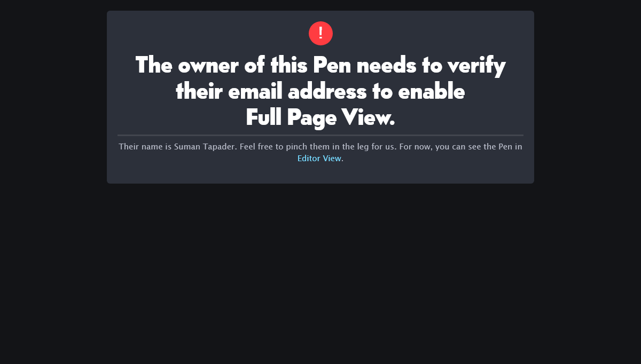The width and height of the screenshot is (641, 364).
Task: Click the 'Full Page View.' heading text
Action: (x=320, y=117)
